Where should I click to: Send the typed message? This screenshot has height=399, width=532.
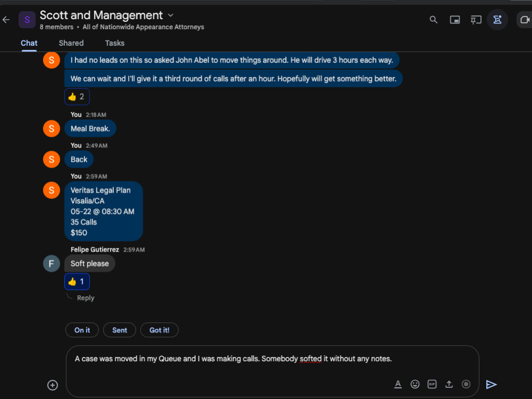(491, 385)
